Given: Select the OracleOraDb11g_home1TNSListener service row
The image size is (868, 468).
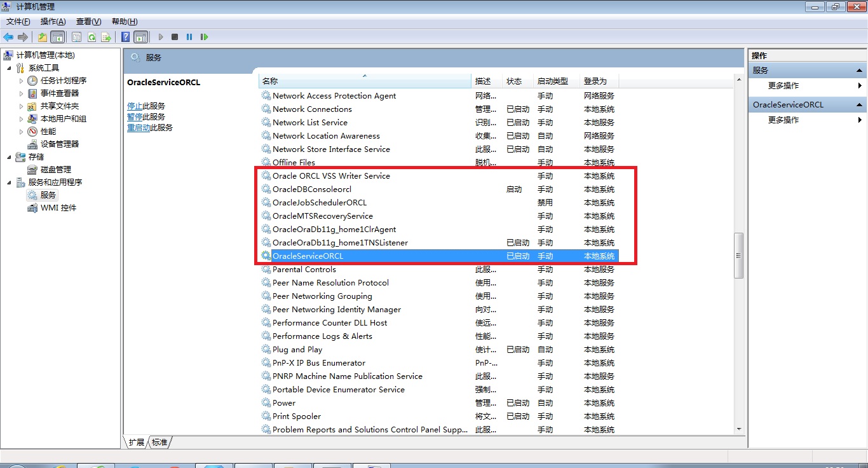Looking at the screenshot, I should (x=438, y=242).
